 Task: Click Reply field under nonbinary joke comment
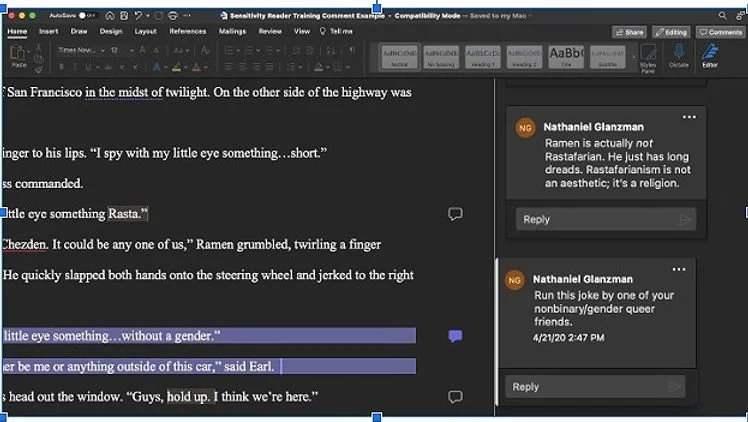595,387
